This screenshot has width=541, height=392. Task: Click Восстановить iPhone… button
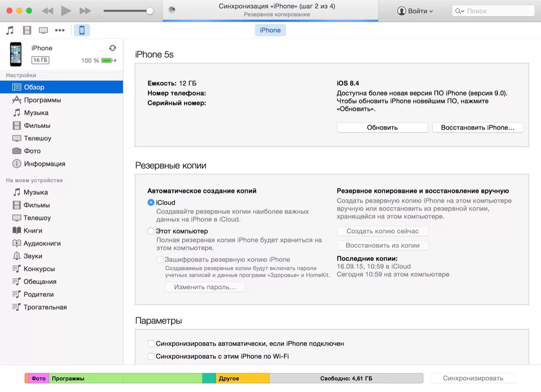pos(478,128)
